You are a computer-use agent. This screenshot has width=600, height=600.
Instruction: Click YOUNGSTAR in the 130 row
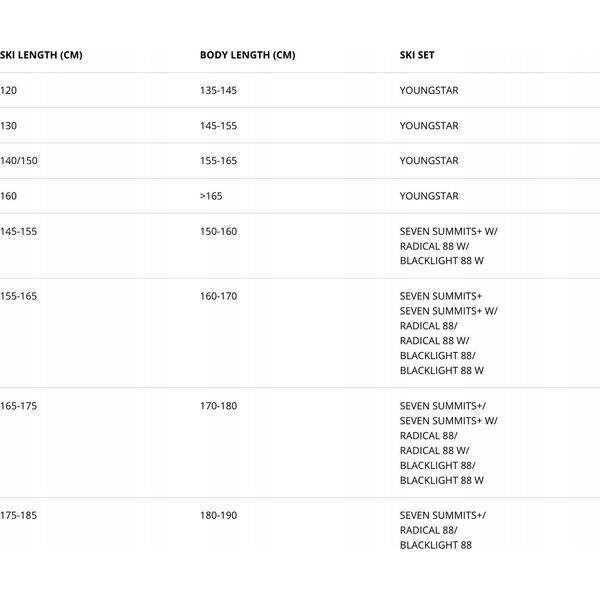[429, 126]
